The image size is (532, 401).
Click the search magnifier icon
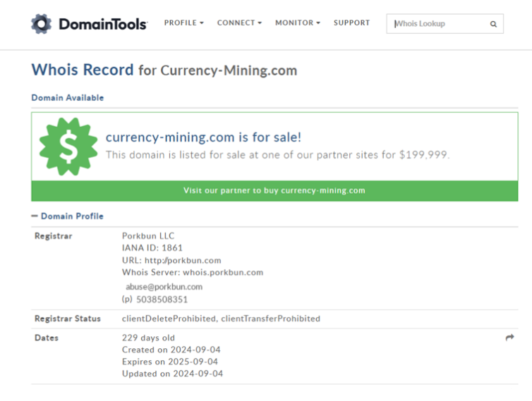click(493, 24)
